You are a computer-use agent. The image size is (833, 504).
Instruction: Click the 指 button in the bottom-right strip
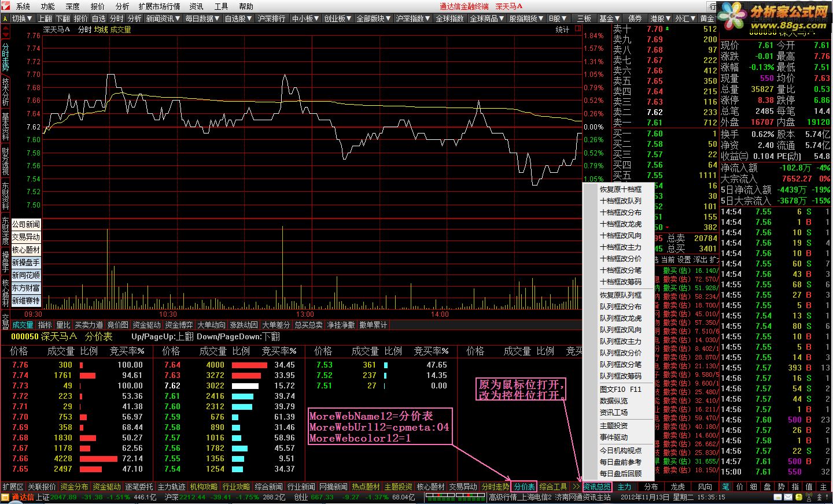795,487
